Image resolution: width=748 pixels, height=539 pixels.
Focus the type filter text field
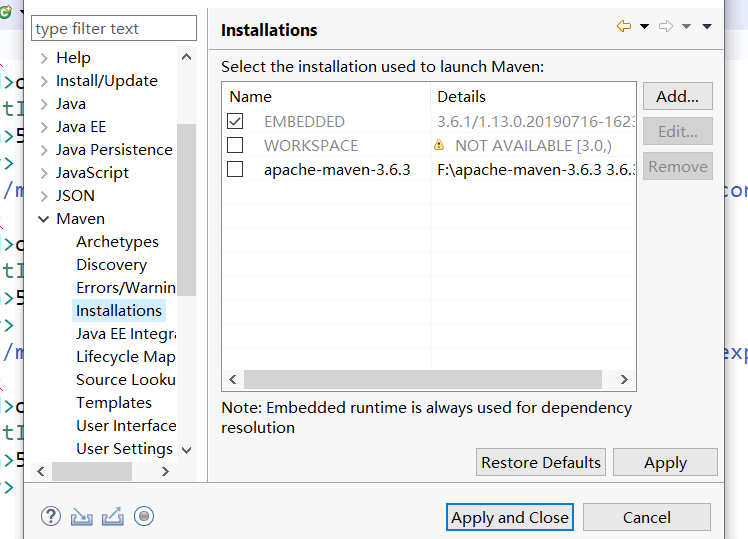(114, 28)
